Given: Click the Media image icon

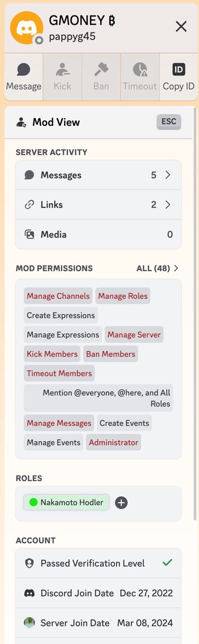Looking at the screenshot, I should coord(30,234).
